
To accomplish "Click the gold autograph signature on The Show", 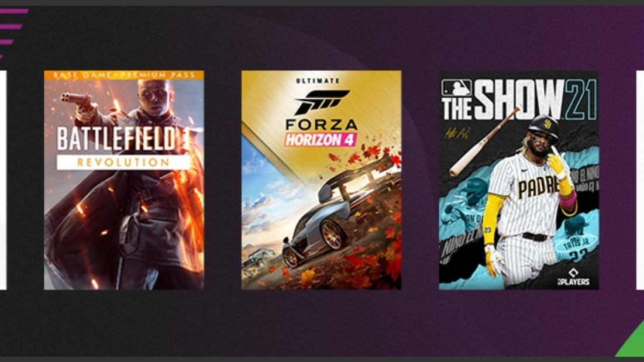I will 457,133.
